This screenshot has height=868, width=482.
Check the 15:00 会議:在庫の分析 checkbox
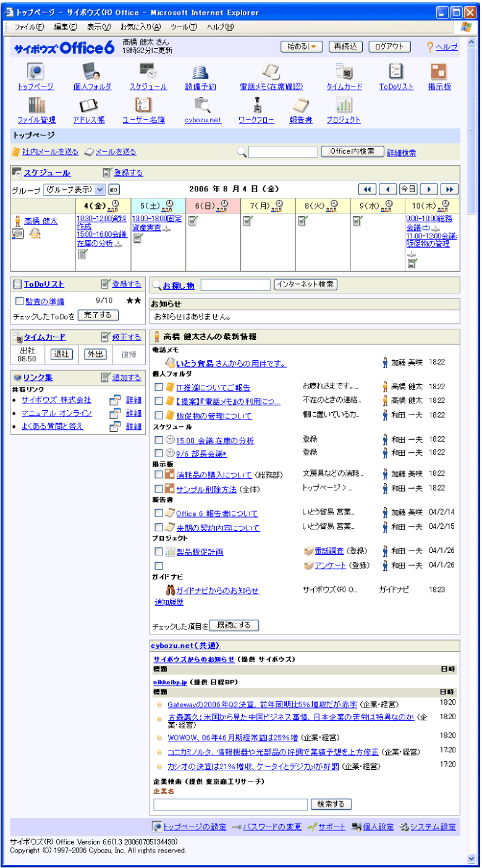pos(159,440)
